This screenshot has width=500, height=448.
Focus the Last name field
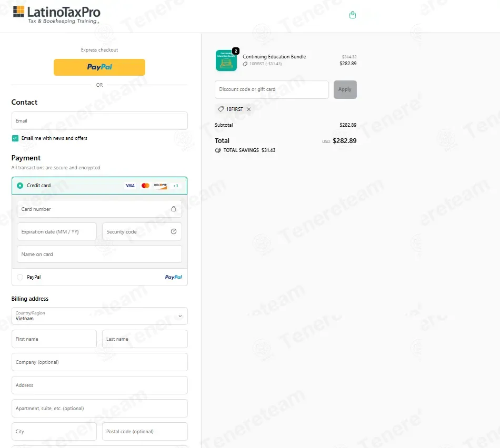pos(145,339)
